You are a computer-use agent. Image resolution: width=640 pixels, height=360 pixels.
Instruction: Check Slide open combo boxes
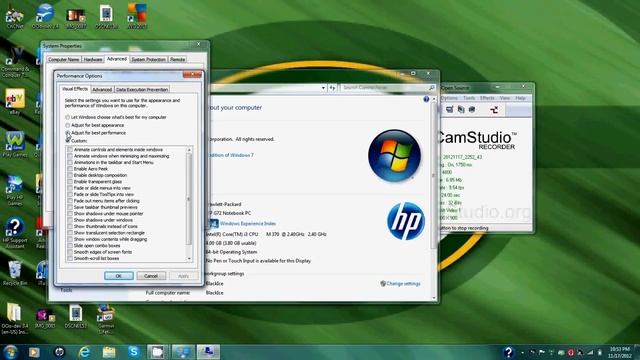70,246
